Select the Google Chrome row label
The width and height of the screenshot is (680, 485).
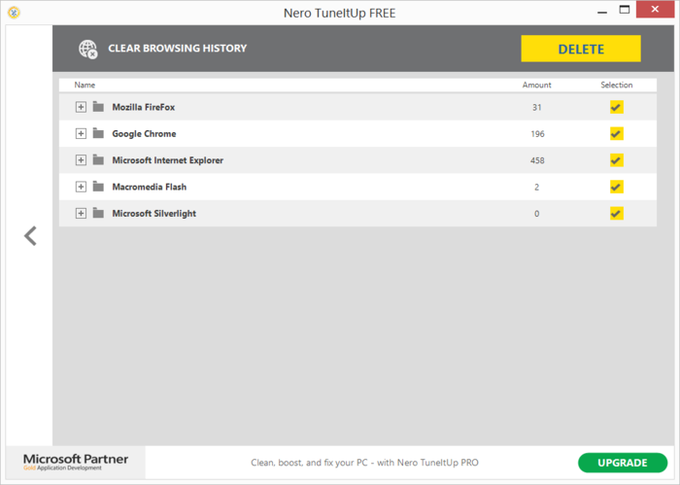coord(144,134)
